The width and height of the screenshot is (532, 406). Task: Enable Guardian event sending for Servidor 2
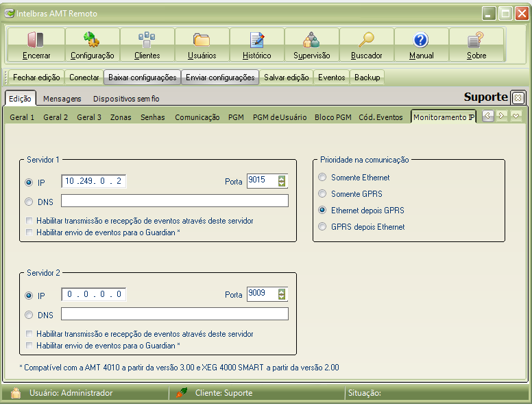tap(29, 345)
